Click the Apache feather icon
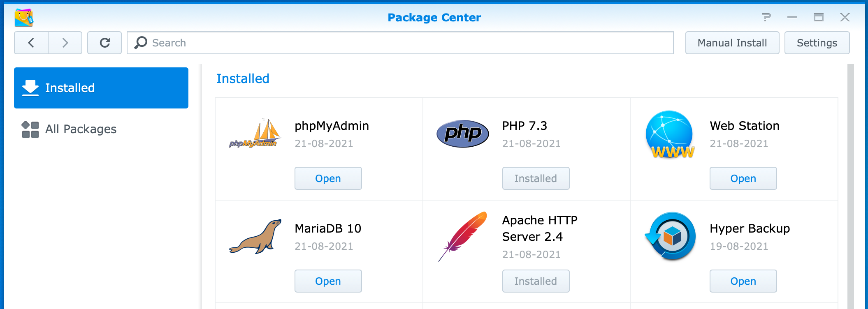Screen dimensions: 868x309 (x=462, y=236)
